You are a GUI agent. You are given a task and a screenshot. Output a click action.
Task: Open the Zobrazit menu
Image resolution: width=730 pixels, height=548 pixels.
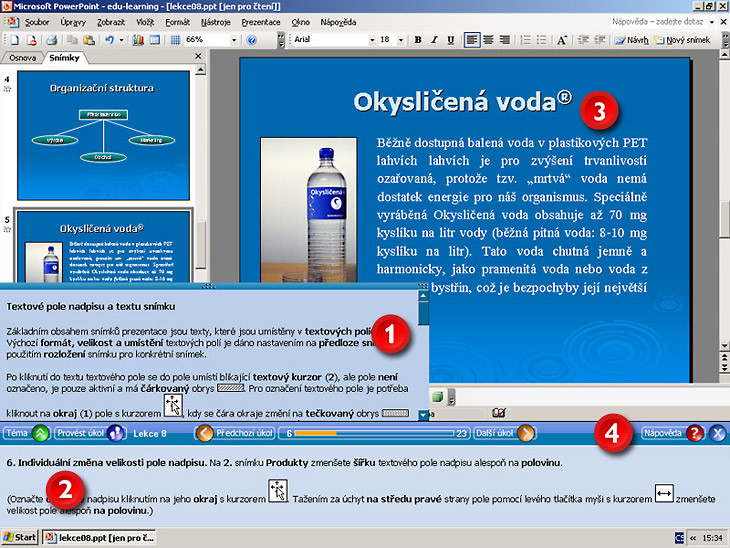click(x=111, y=22)
